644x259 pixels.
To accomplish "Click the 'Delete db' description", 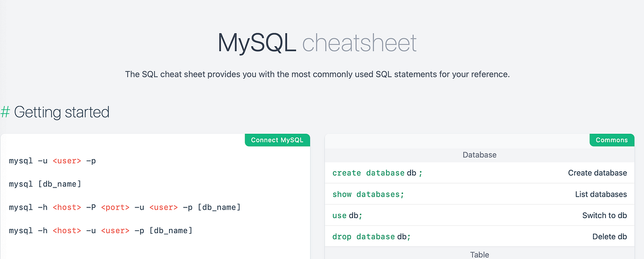I will click(x=610, y=236).
